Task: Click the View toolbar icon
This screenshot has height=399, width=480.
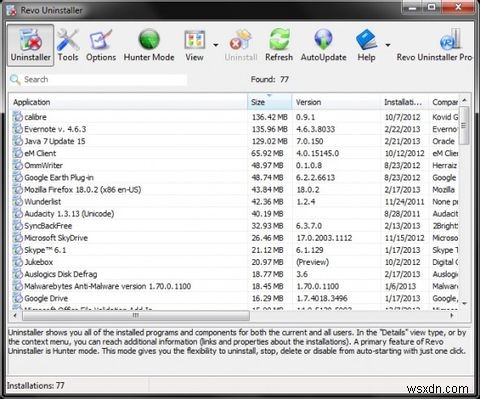Action: tap(194, 45)
